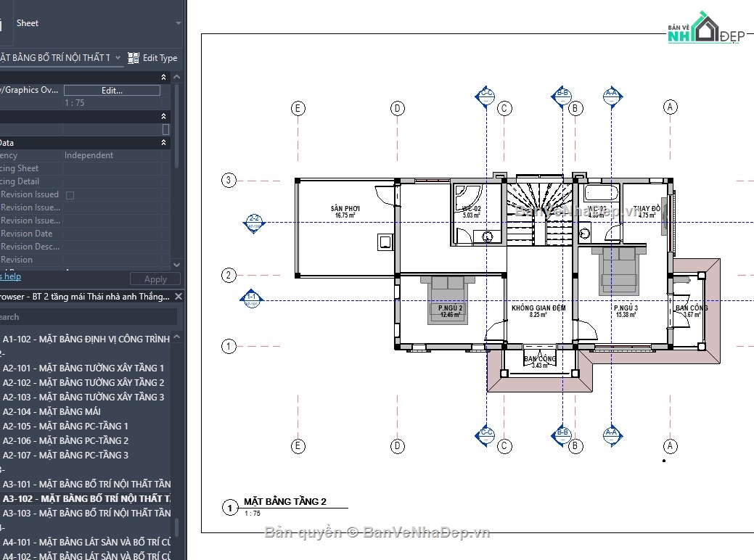The width and height of the screenshot is (754, 560).
Task: Select the 1-1 section marker
Action: coord(251,300)
